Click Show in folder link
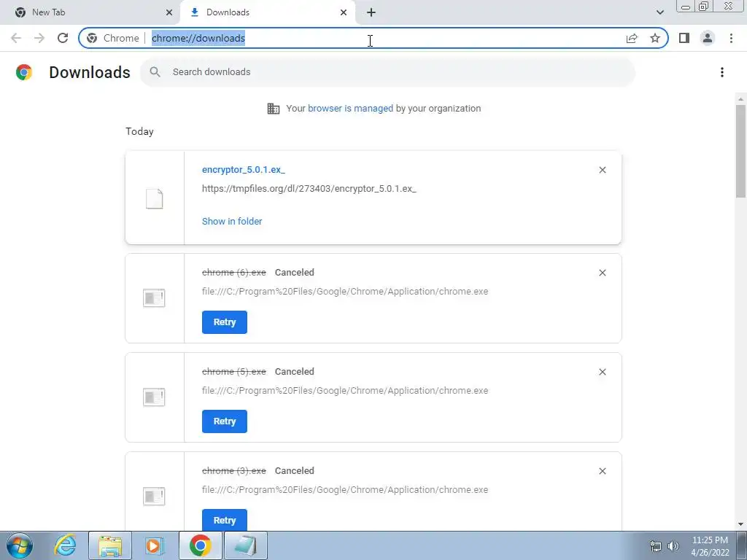The image size is (747, 560). [232, 222]
